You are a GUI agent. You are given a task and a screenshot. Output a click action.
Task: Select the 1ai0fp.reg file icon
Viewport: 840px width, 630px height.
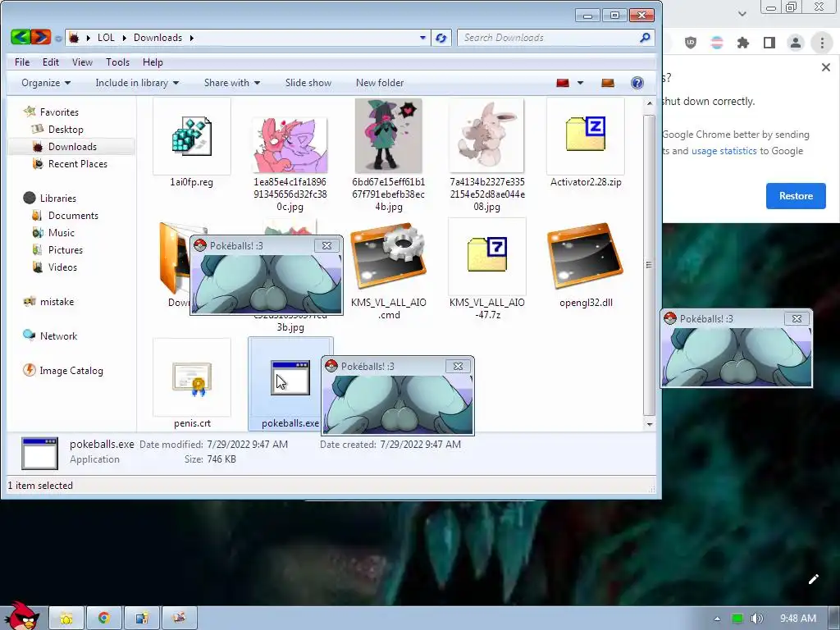pyautogui.click(x=191, y=137)
